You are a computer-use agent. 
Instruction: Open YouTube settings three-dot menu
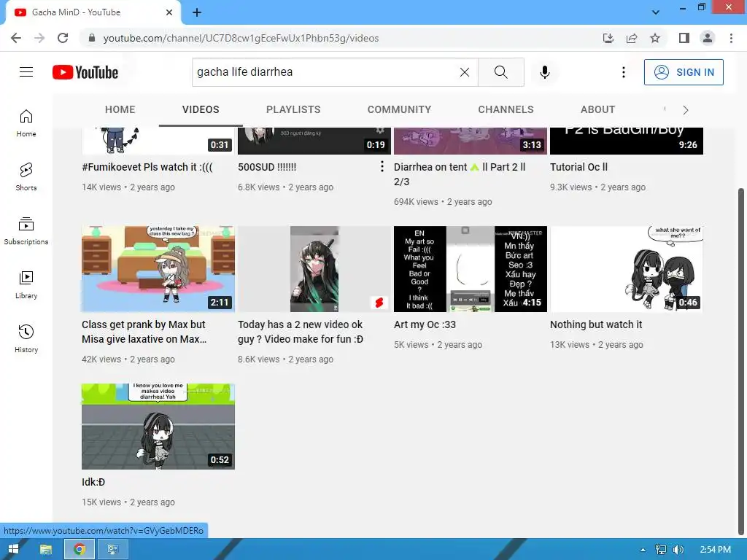(623, 72)
